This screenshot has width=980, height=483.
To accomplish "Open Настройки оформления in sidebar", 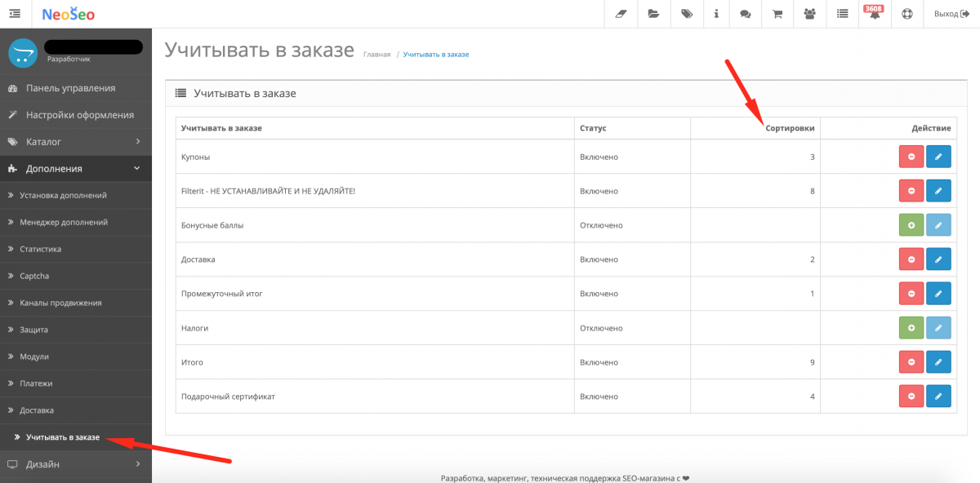I will (76, 115).
